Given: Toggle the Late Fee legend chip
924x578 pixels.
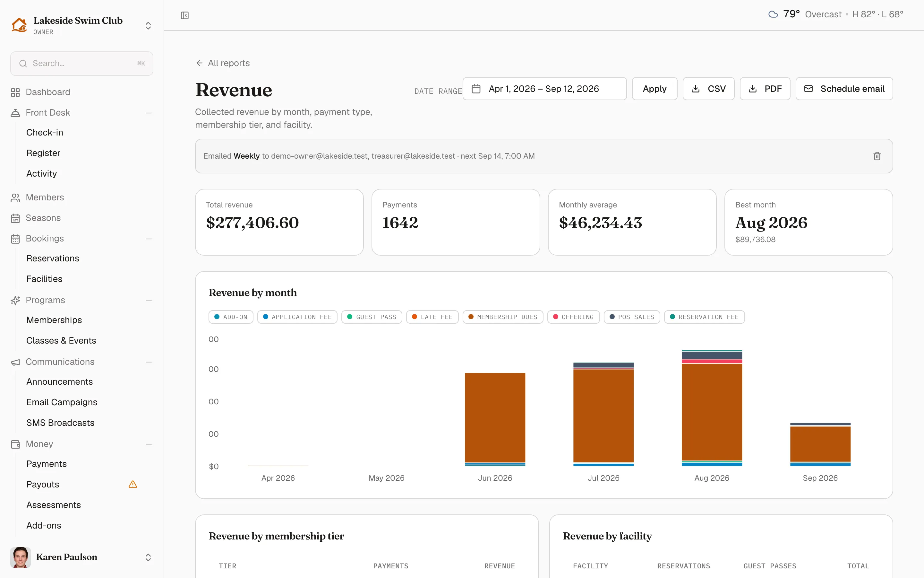Looking at the screenshot, I should click(432, 317).
